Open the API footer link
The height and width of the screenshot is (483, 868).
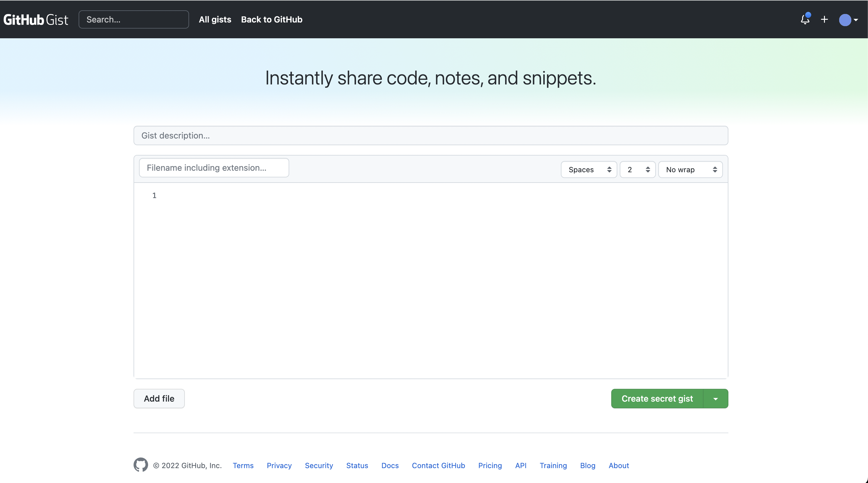pos(520,465)
